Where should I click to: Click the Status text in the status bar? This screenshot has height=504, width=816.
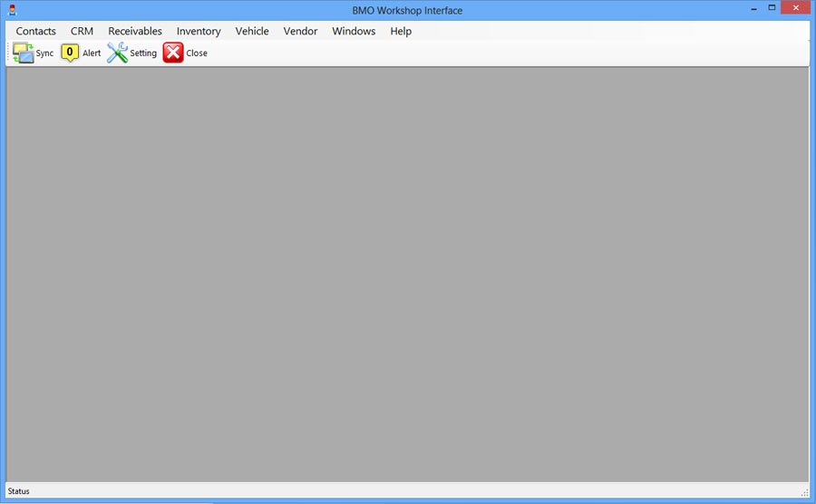tap(19, 491)
